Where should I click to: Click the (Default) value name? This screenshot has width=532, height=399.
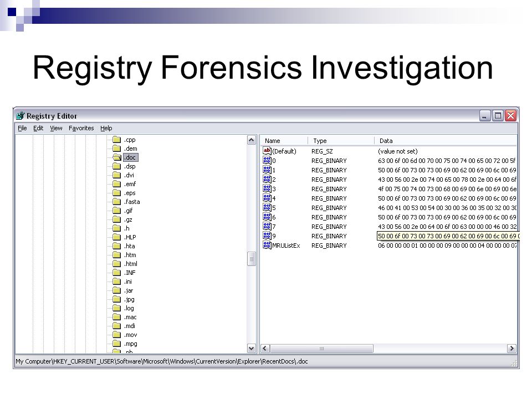pyautogui.click(x=284, y=151)
